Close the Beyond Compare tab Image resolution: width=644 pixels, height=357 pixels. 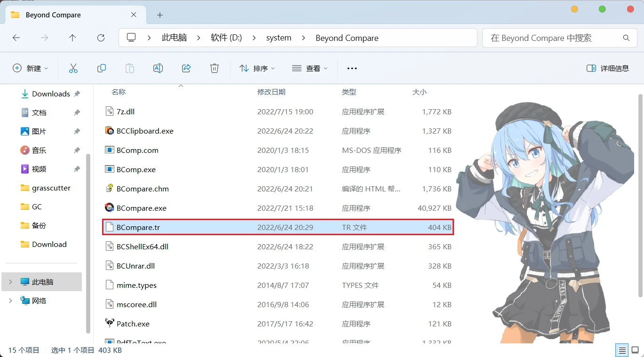pos(134,15)
